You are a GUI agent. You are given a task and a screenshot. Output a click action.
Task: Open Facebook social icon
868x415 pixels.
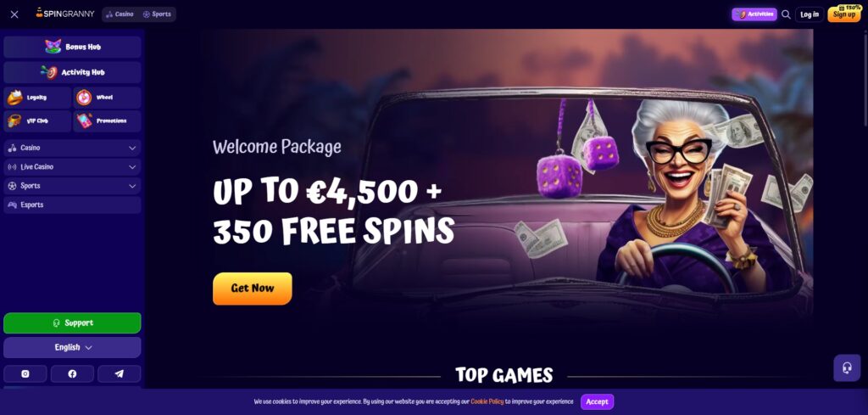tap(72, 374)
